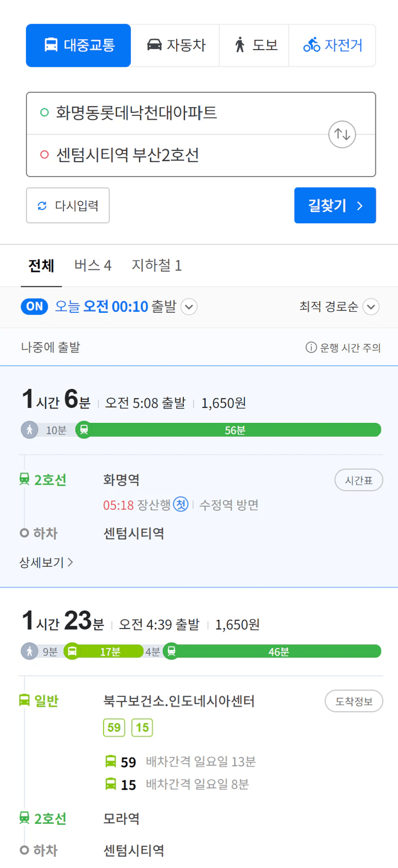Click the green 56분 subway segment bar
This screenshot has height=868, width=398.
click(x=235, y=430)
